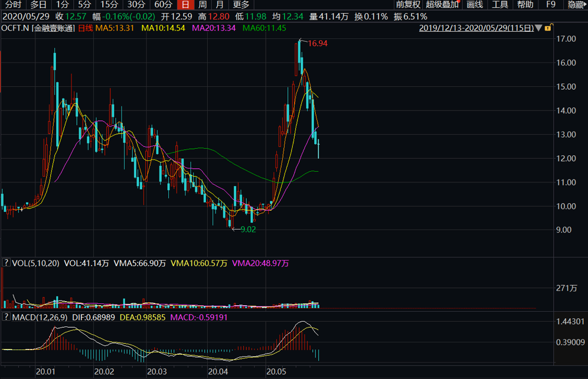
Task: Click the 16.94 high price marker
Action: (318, 44)
